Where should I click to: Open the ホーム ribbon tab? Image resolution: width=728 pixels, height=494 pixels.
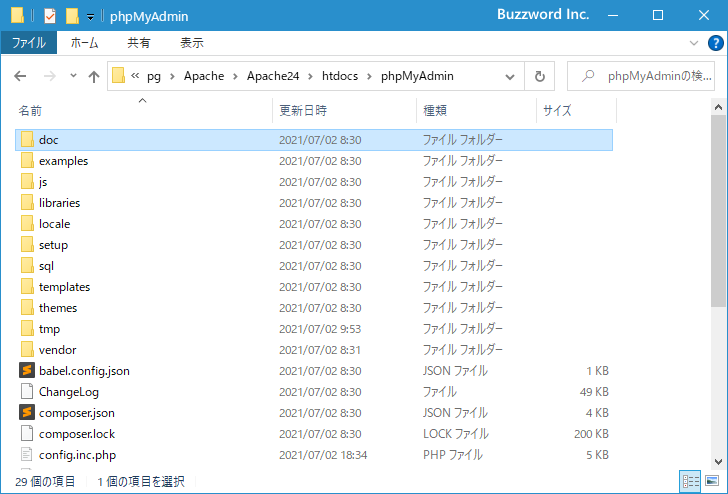84,43
